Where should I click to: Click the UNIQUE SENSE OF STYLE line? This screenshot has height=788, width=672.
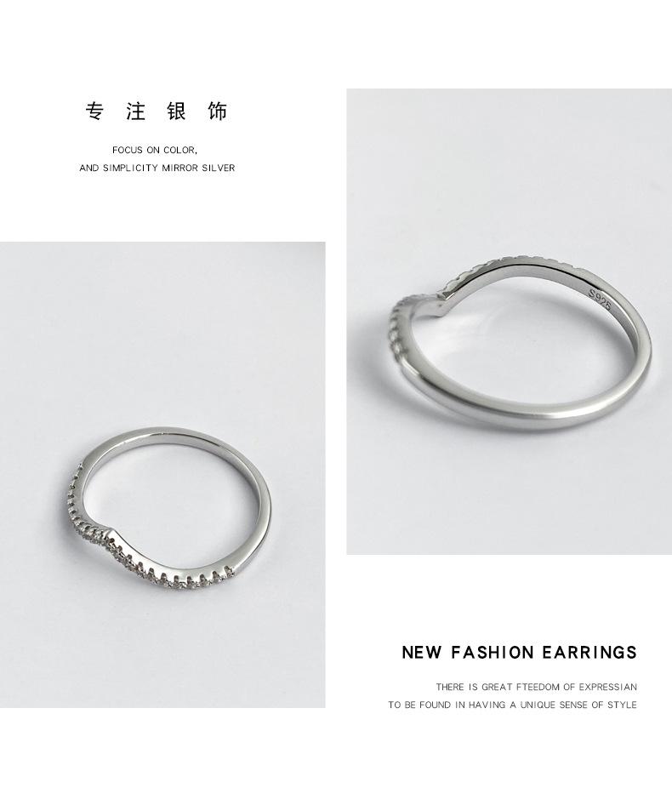[x=512, y=705]
